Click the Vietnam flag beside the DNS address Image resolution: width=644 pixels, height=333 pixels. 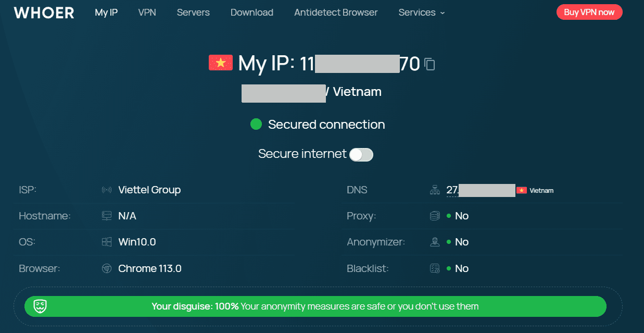522,190
